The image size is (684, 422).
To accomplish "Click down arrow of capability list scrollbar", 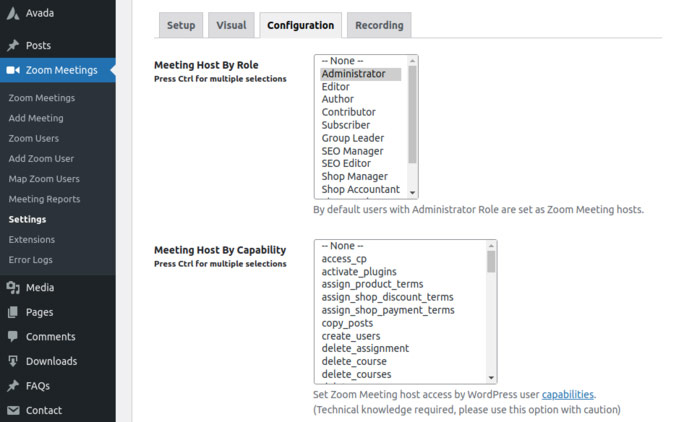I will [x=491, y=377].
